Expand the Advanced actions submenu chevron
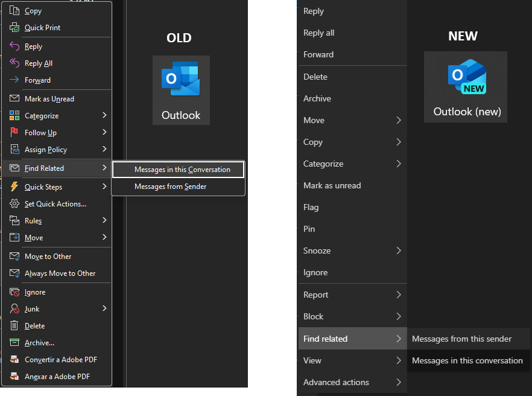The height and width of the screenshot is (396, 532). 399,382
